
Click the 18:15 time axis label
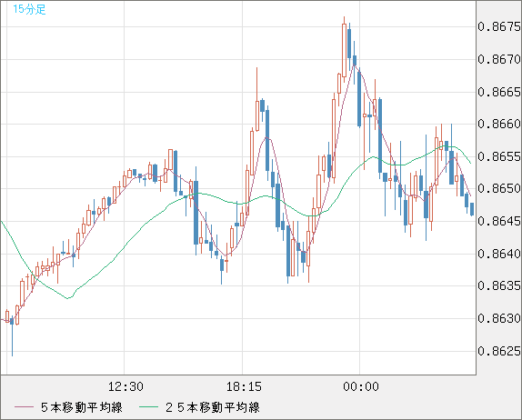[x=244, y=386]
